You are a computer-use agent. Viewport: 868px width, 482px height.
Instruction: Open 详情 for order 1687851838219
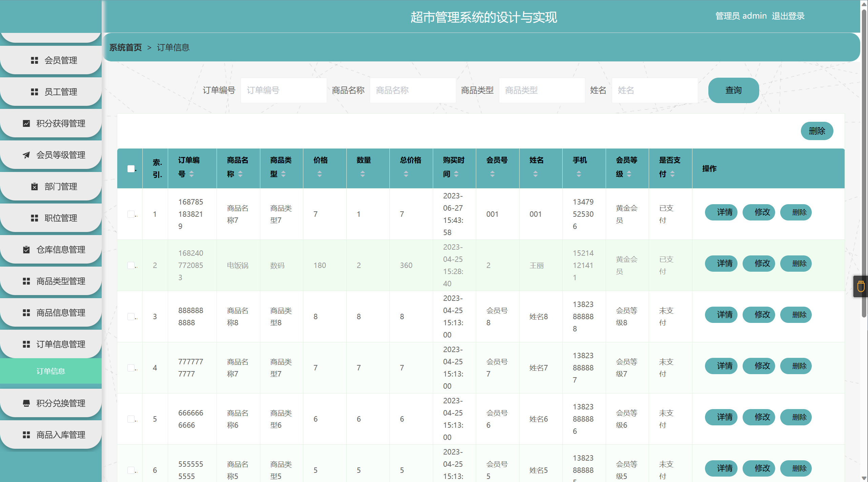click(721, 212)
